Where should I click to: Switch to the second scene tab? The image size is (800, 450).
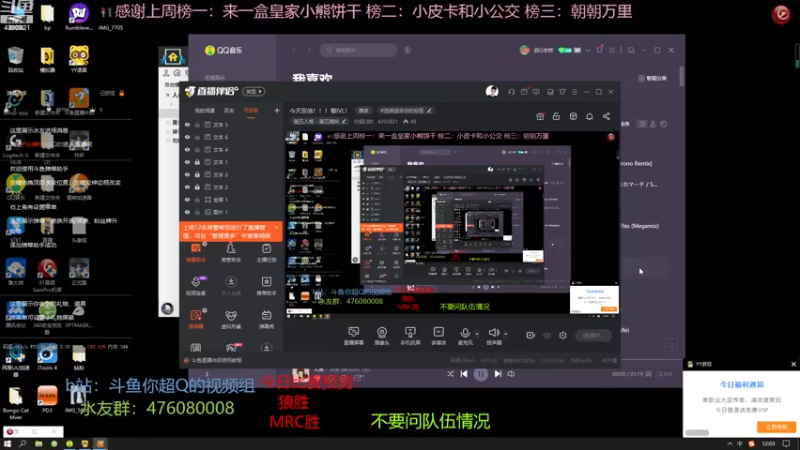coord(229,111)
